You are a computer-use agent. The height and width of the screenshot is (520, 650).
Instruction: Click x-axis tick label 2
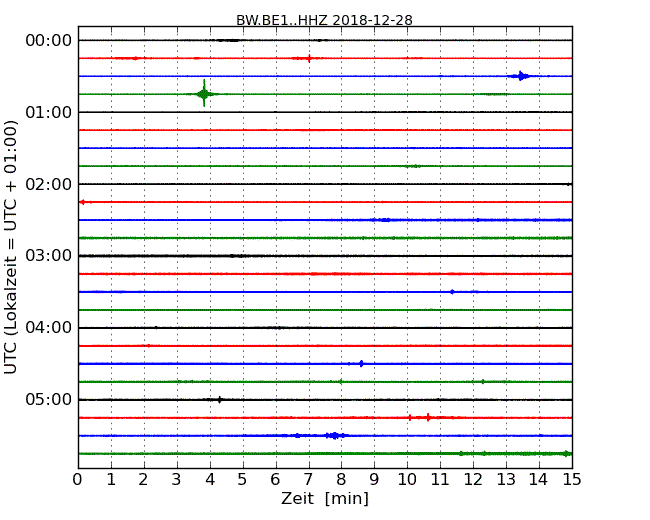pos(143,480)
